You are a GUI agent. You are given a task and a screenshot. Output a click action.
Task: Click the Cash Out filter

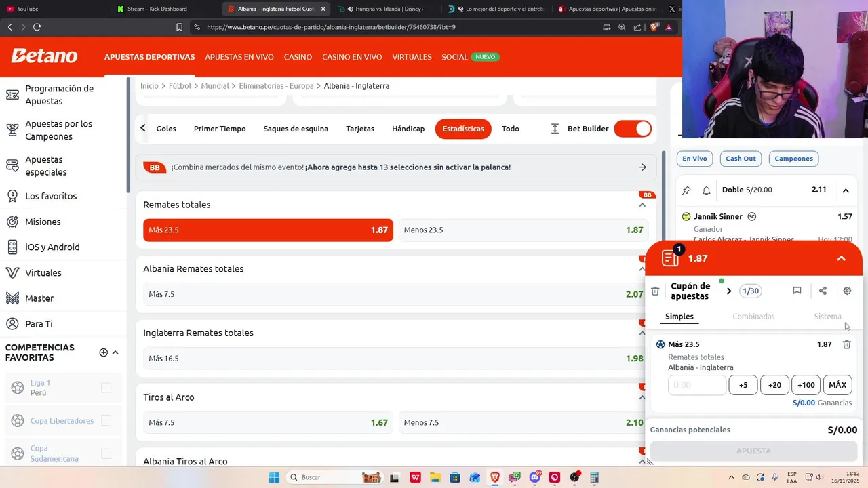(x=741, y=159)
